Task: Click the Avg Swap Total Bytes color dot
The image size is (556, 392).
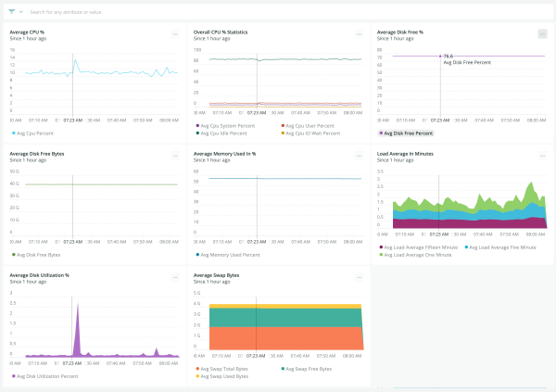Action: click(196, 369)
